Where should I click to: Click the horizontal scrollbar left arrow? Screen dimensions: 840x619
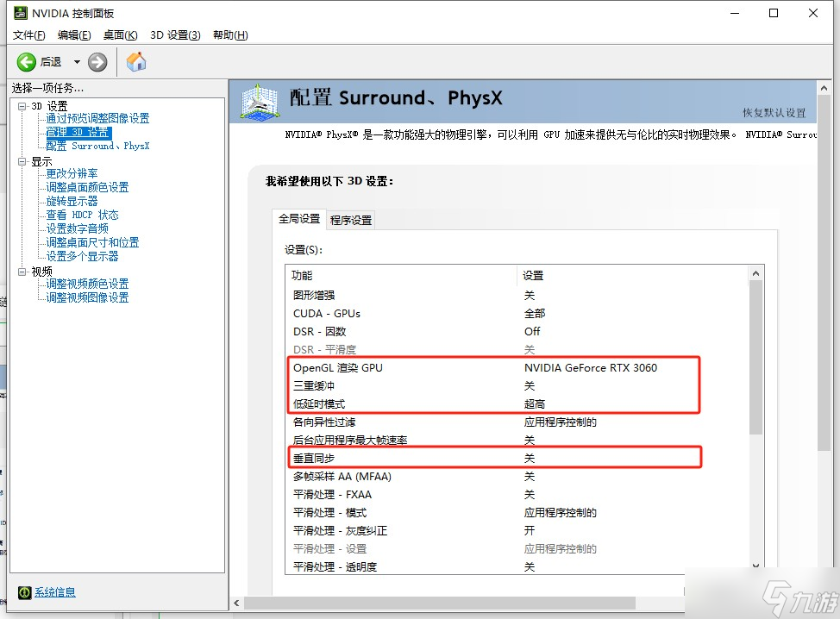237,603
